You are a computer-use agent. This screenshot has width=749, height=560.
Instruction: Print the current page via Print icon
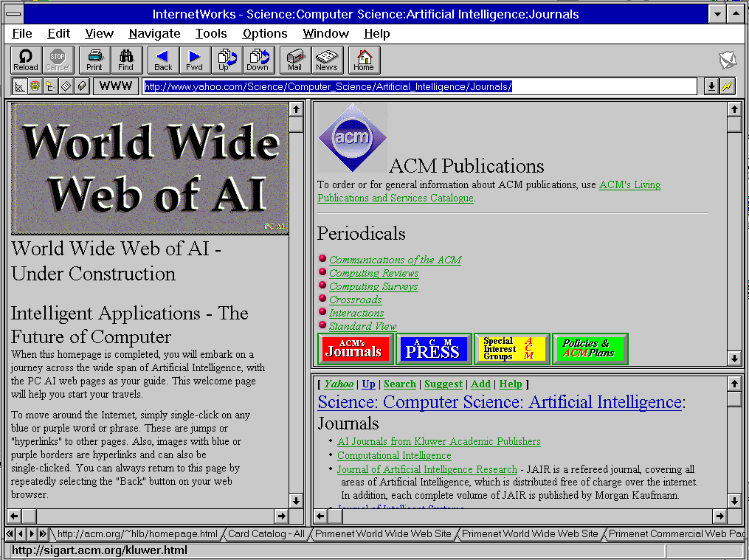click(x=94, y=60)
